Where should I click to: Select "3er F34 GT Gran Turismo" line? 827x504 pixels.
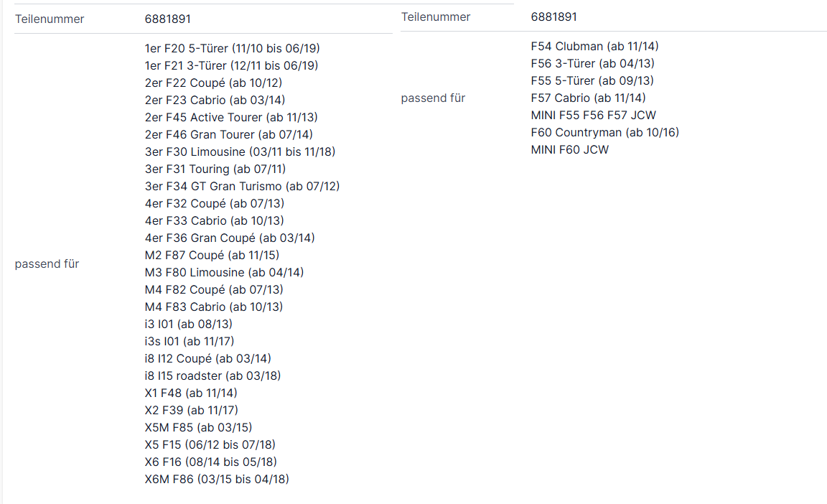242,187
